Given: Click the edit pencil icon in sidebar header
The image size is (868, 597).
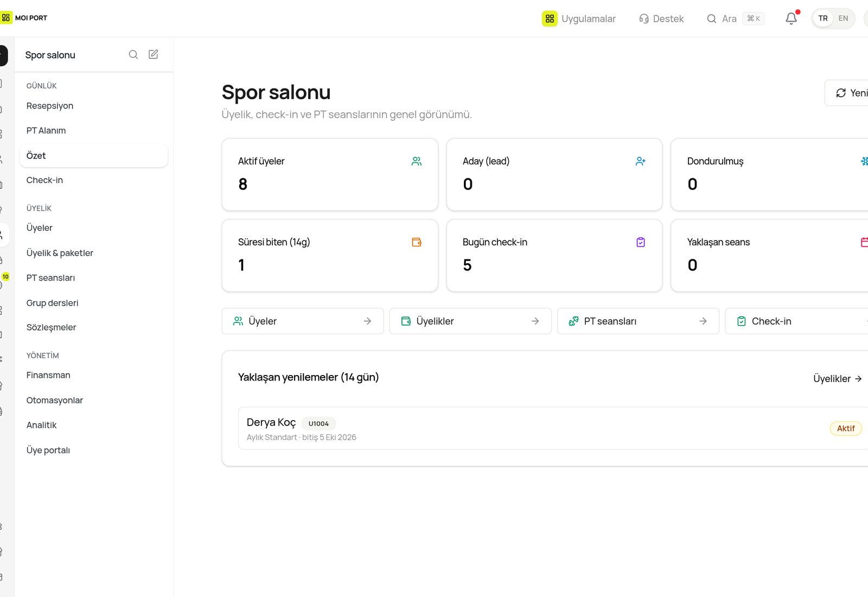Looking at the screenshot, I should pyautogui.click(x=154, y=54).
